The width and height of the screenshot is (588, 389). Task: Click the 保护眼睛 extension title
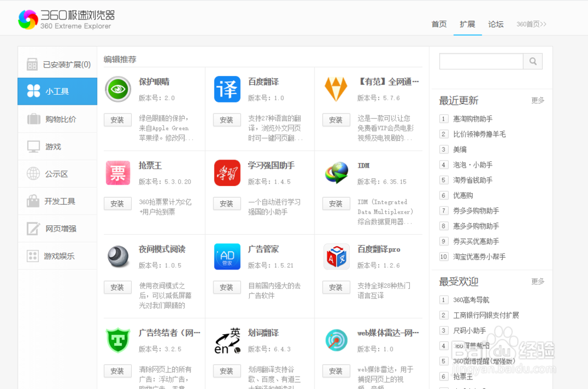pos(154,82)
